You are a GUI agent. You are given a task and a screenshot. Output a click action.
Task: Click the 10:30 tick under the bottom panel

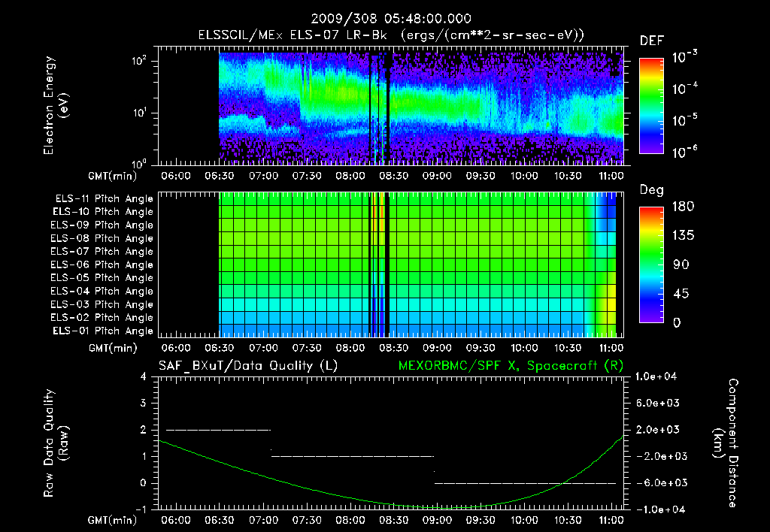pos(567,520)
